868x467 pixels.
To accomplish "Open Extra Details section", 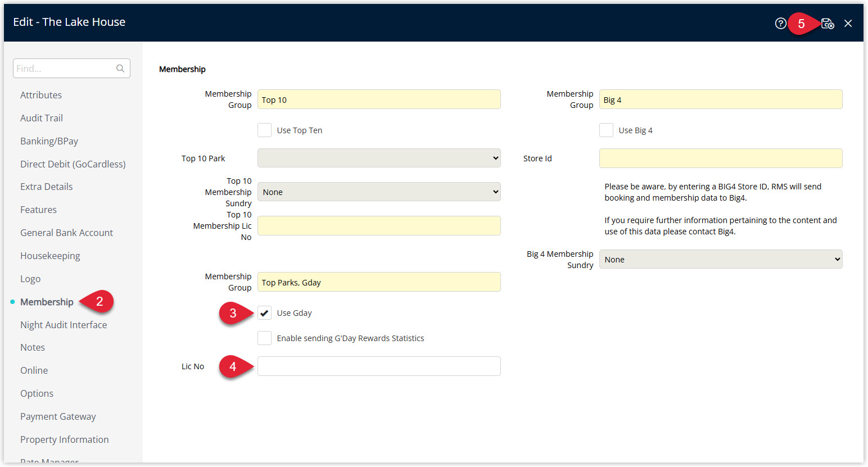I will point(47,187).
